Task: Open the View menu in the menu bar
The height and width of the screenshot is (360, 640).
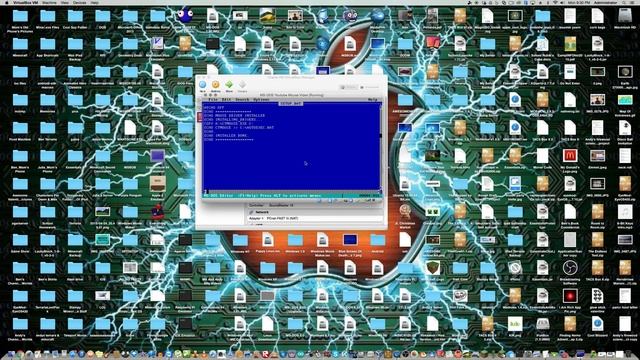Action: click(64, 2)
